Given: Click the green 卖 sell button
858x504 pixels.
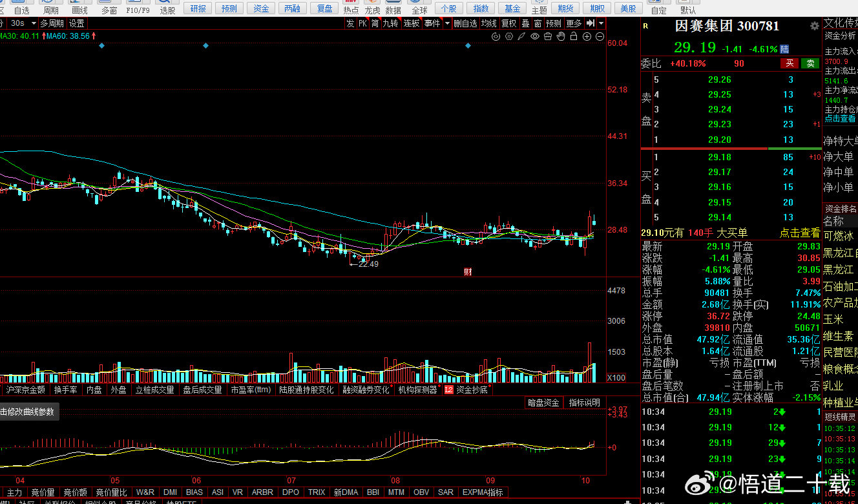Looking at the screenshot, I should [810, 63].
